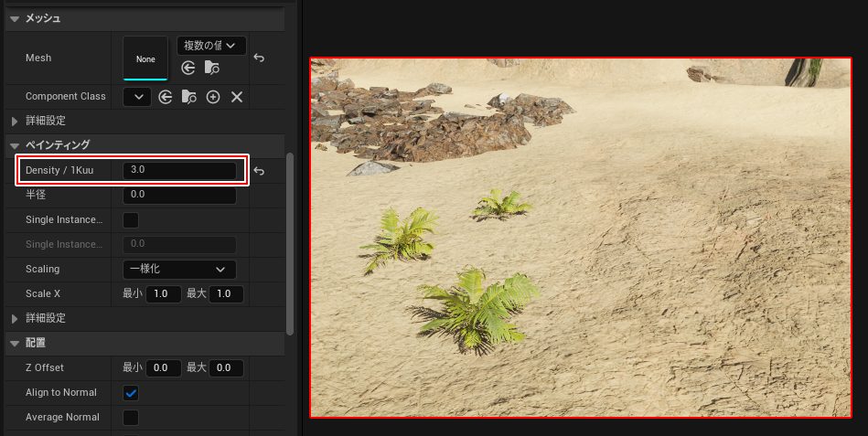
Task: Create new Component Class with plus icon
Action: coord(213,97)
